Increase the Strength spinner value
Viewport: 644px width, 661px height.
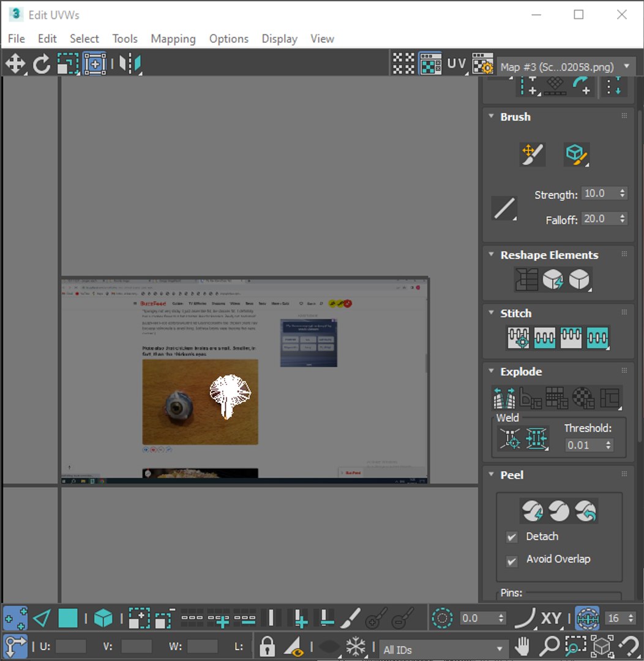click(x=623, y=191)
